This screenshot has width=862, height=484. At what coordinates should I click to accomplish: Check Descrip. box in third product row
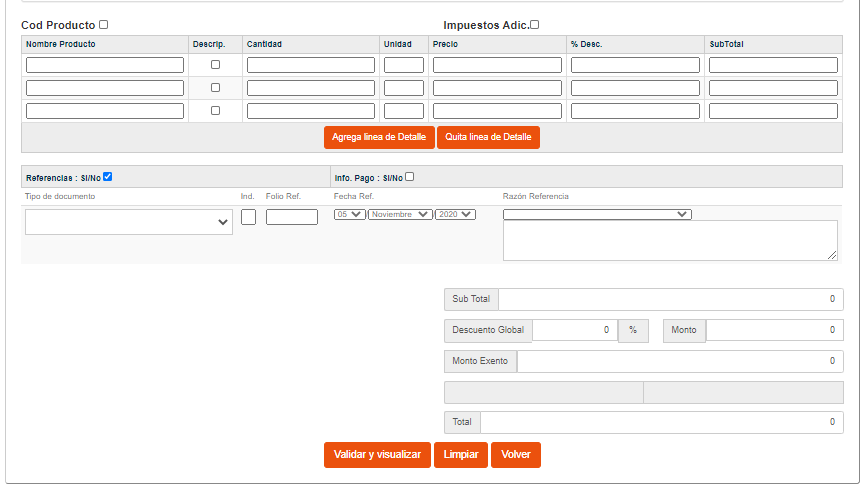[216, 111]
